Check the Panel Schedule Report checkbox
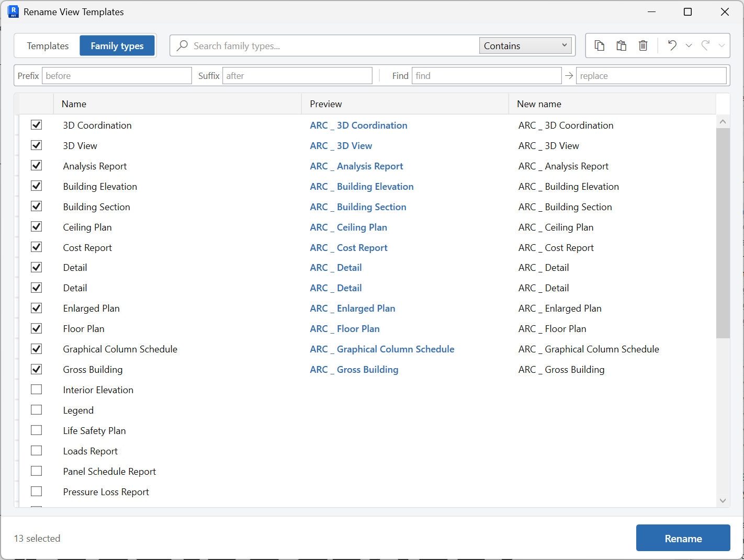Image resolution: width=744 pixels, height=560 pixels. [36, 471]
